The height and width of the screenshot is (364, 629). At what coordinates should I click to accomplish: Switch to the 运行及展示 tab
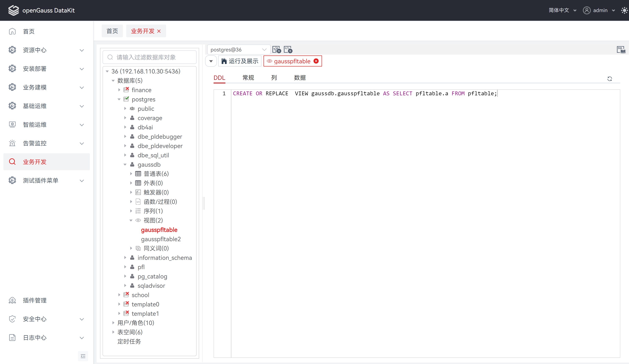tap(240, 61)
